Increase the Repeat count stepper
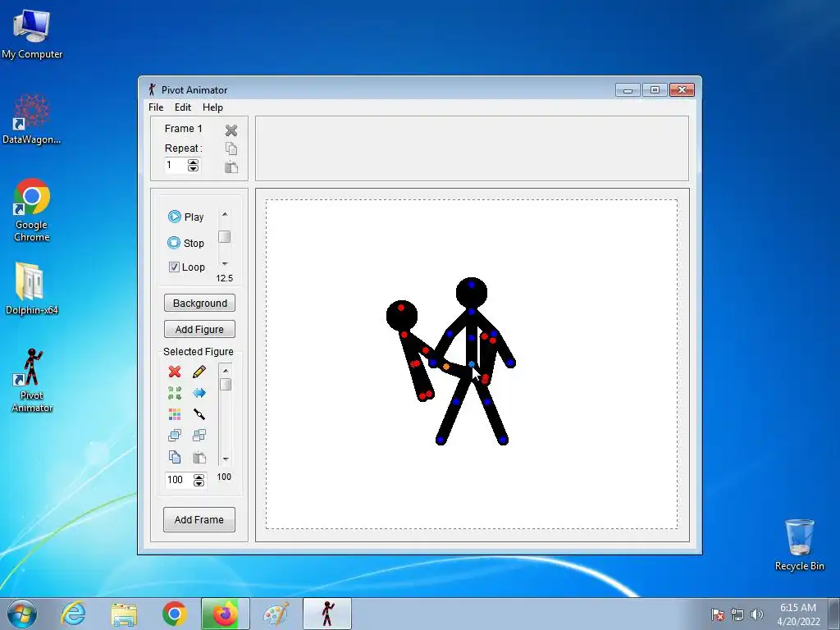Screen dimensions: 840x630 pos(193,162)
